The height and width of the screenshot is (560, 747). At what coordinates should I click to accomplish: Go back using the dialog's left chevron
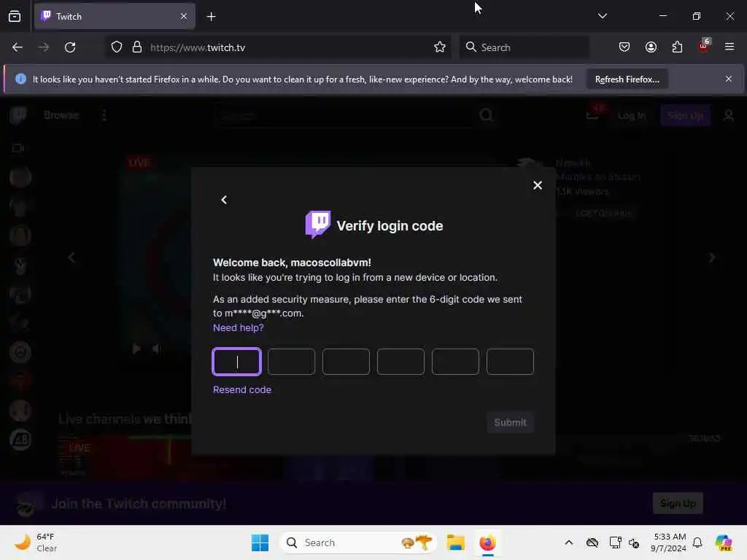224,200
